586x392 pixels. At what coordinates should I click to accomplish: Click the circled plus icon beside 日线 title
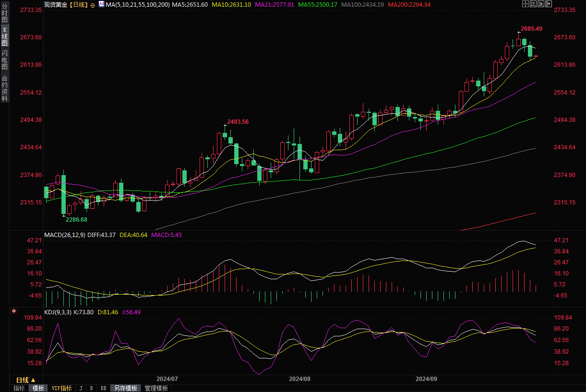(x=93, y=5)
